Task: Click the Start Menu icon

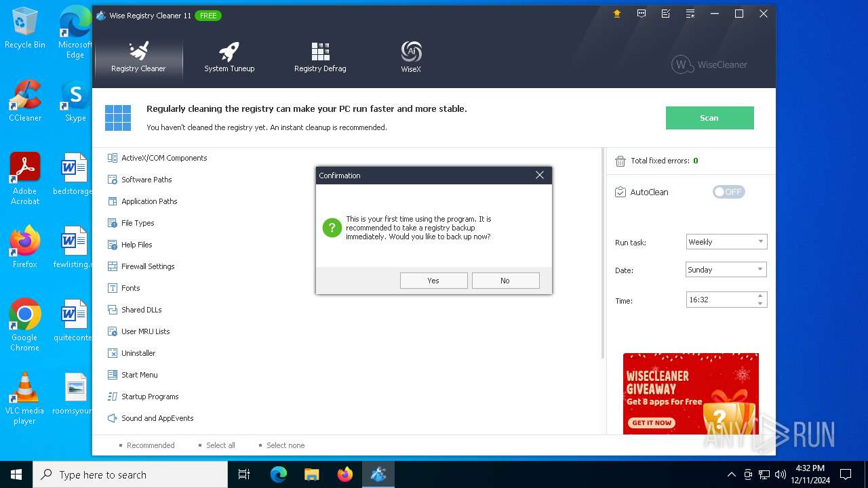Action: [113, 375]
